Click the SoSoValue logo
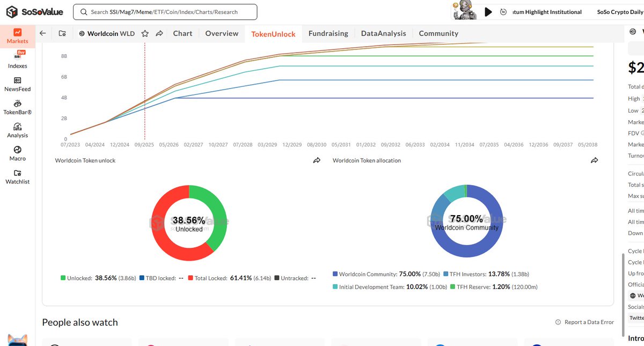644x346 pixels. (x=34, y=11)
